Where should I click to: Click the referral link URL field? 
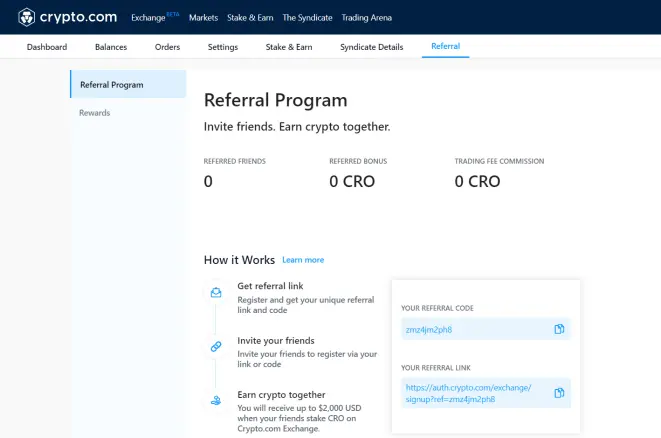coord(486,393)
